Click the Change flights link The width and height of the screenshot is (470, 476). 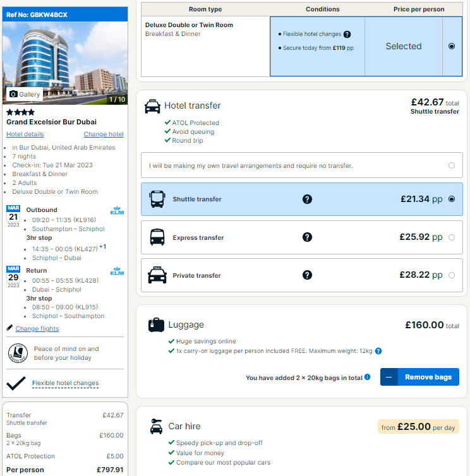tap(37, 328)
